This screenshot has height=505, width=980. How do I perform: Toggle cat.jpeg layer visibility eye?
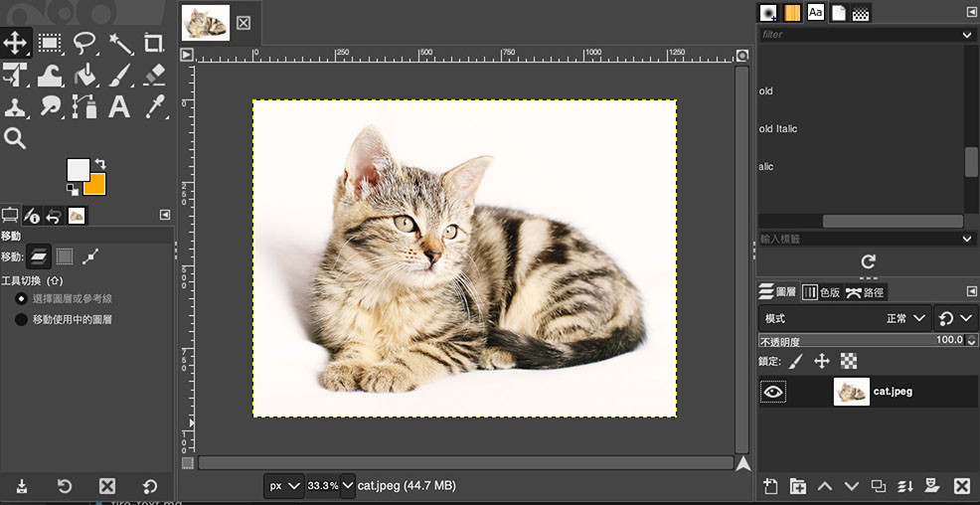(x=773, y=392)
